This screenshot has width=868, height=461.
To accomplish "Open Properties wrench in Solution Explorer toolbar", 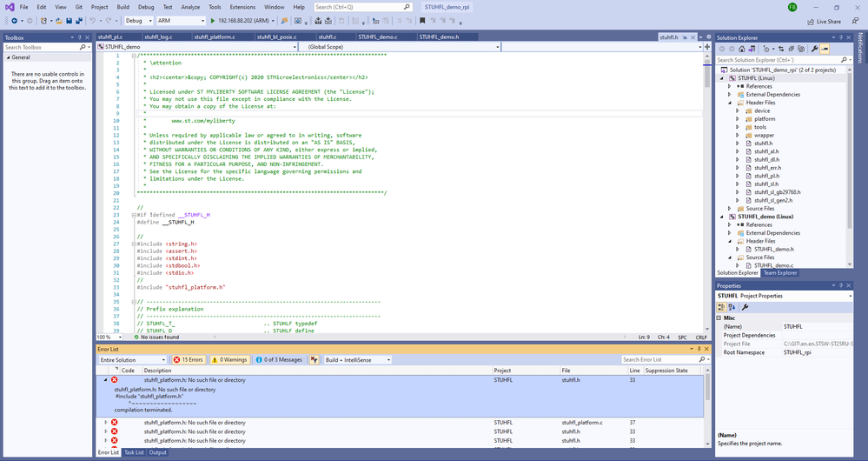I will coord(815,49).
